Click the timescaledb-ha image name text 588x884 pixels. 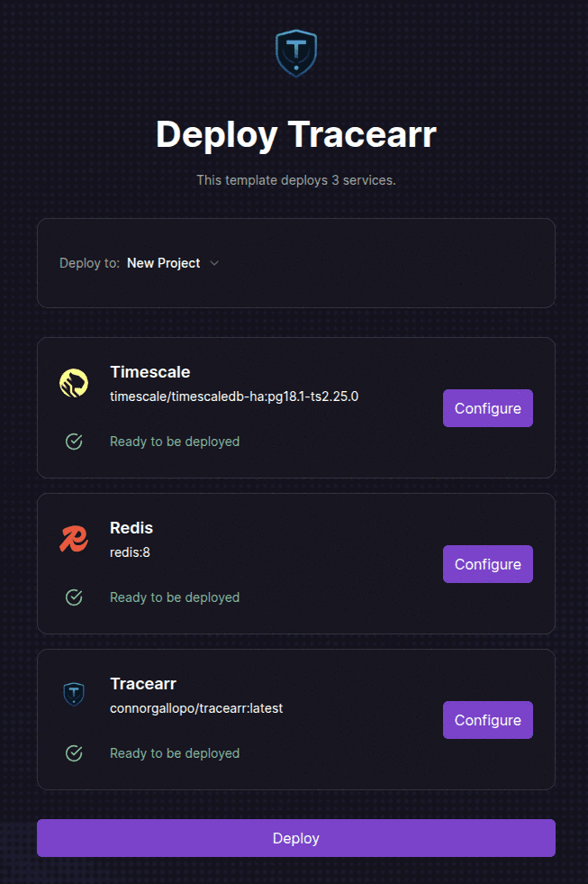coord(234,396)
